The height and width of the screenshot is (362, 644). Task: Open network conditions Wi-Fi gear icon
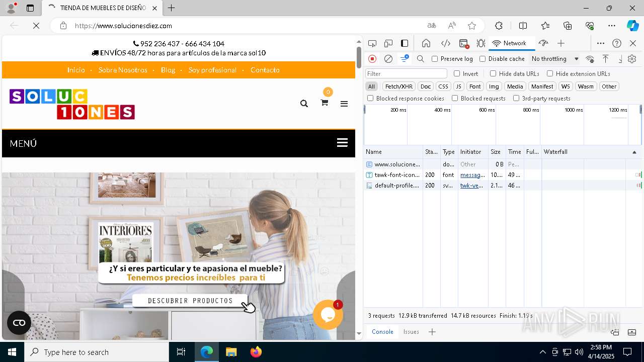(x=590, y=59)
